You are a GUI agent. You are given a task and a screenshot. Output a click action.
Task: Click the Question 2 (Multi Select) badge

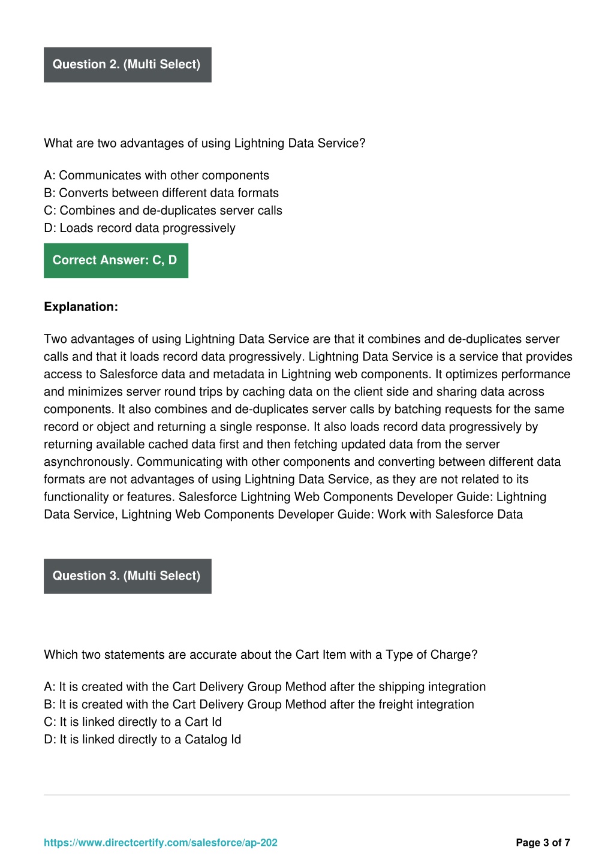127,65
